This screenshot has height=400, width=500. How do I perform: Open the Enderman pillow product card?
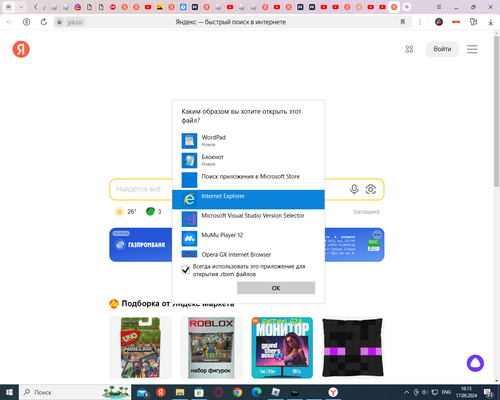[353, 348]
